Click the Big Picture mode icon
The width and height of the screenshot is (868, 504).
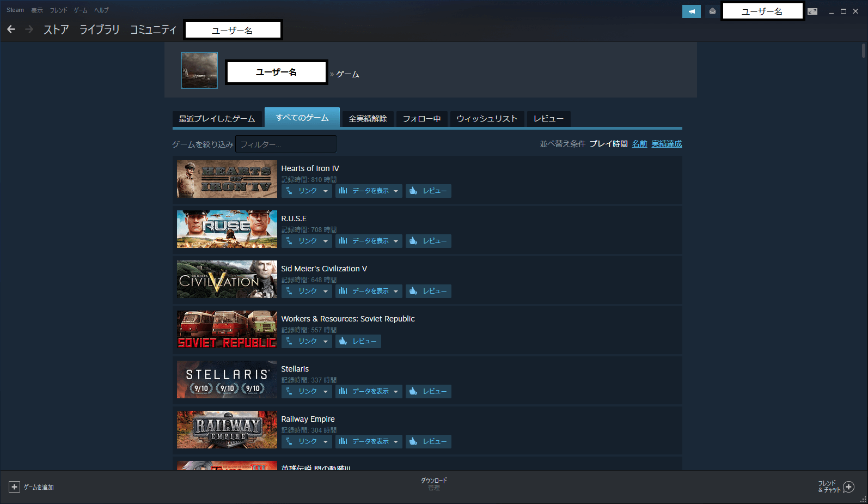click(812, 11)
